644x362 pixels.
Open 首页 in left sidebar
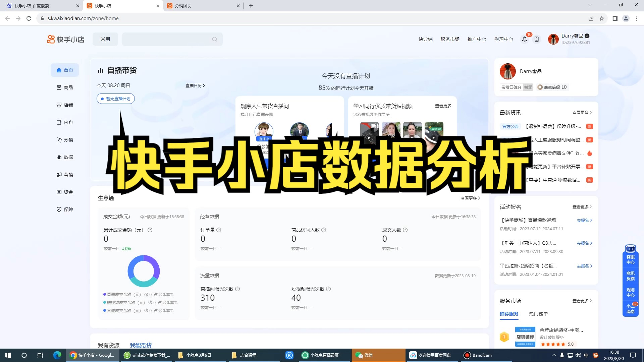point(65,70)
